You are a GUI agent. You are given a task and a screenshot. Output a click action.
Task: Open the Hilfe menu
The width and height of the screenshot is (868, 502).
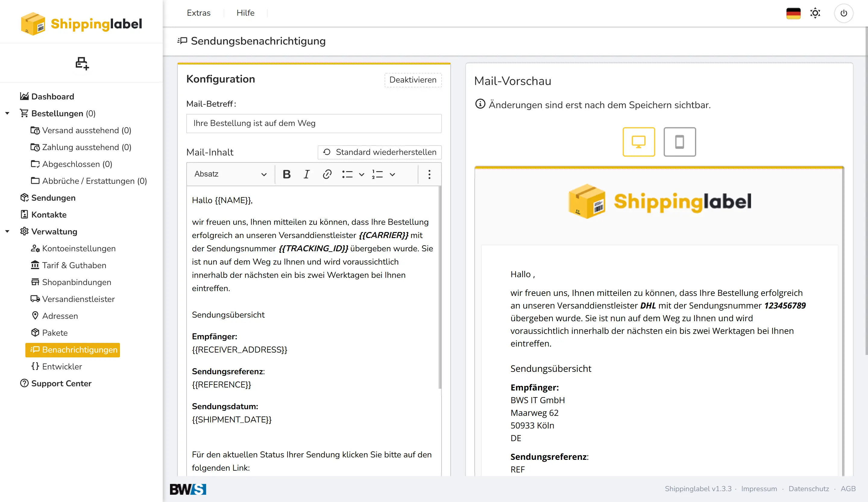(245, 13)
